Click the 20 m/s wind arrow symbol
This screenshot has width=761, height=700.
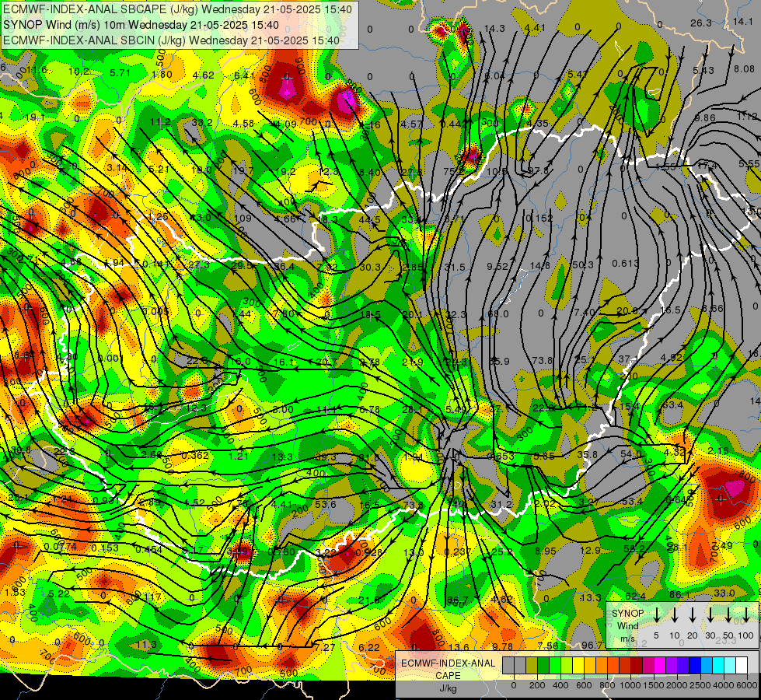[693, 615]
